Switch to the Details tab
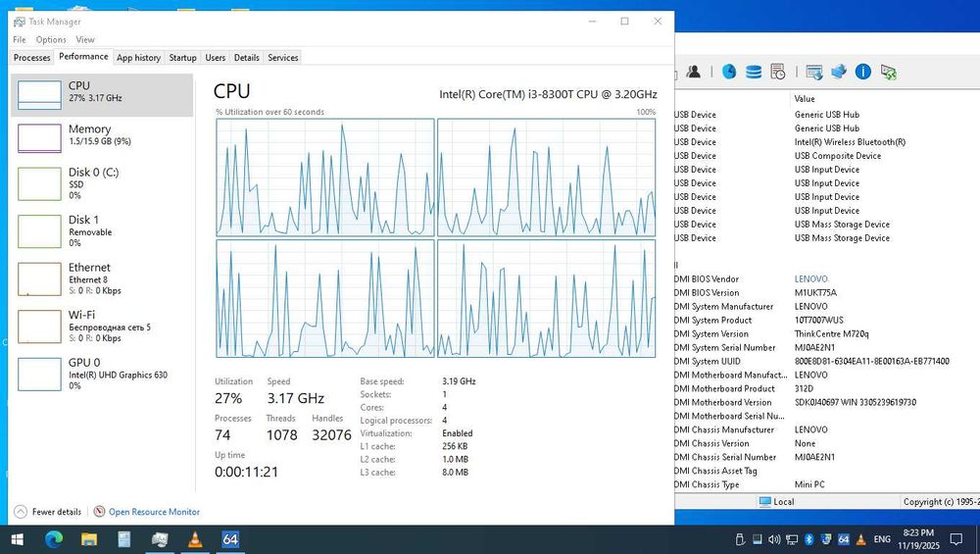980x554 pixels. (246, 58)
